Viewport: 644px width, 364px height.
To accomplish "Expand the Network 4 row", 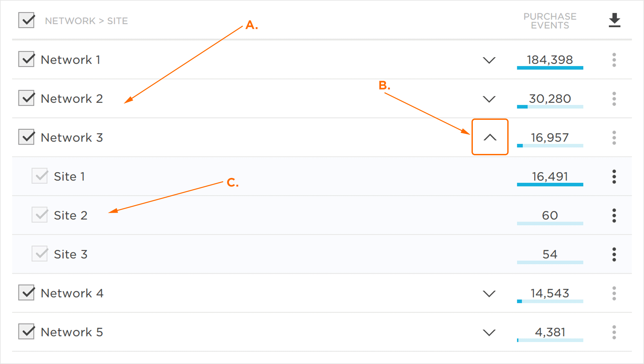I will (x=489, y=293).
